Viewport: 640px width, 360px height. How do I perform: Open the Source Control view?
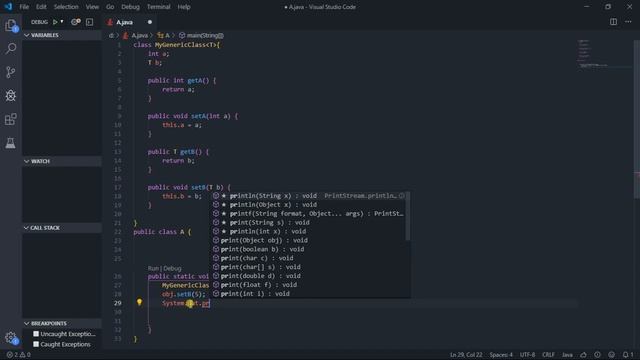click(11, 72)
